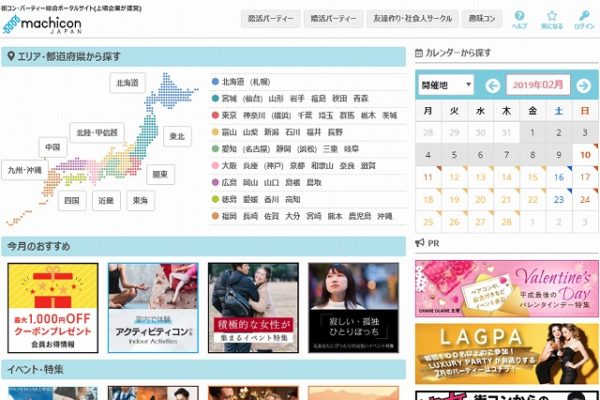Screen dimensions: 600x400
Task: Click the megaphone icon next to PR
Action: click(x=421, y=243)
